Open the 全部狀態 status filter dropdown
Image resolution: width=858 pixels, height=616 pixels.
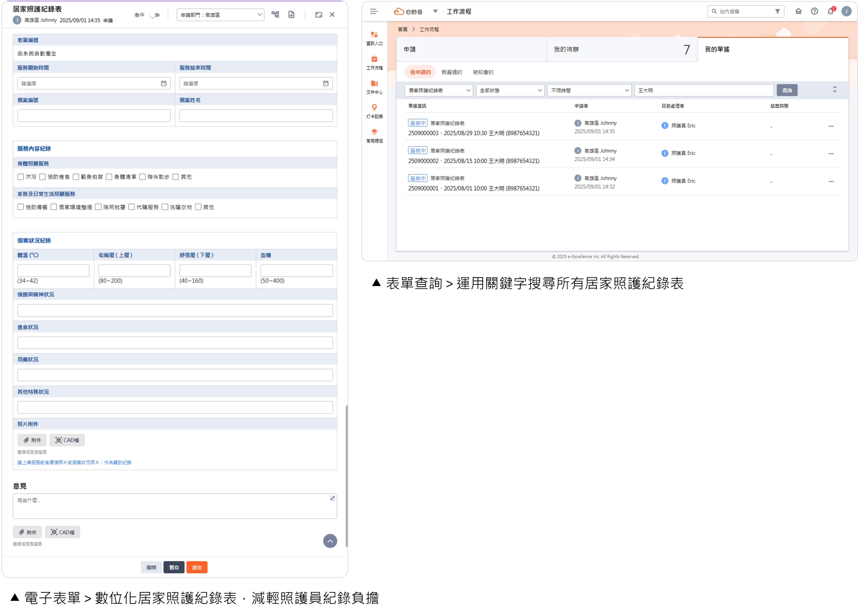[510, 90]
